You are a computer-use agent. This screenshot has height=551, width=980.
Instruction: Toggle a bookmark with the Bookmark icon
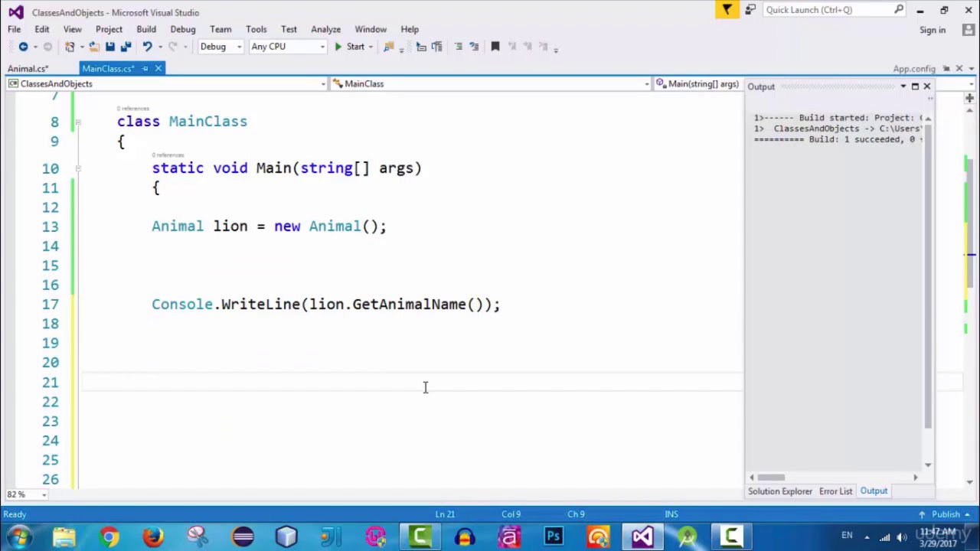(x=495, y=47)
